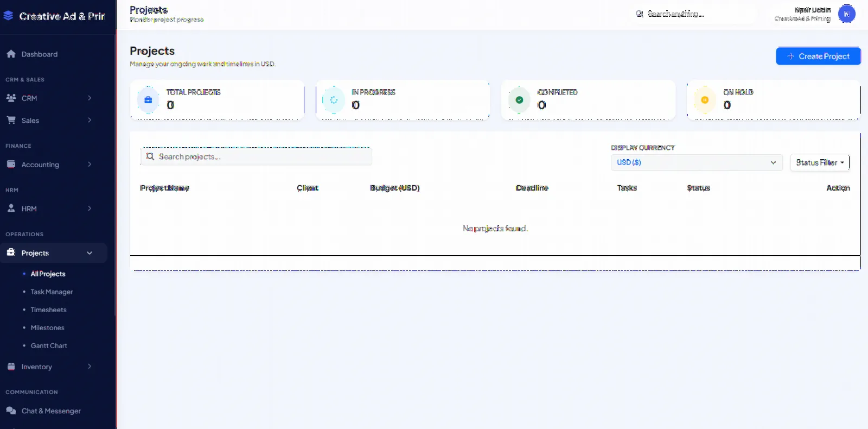
Task: Click the magnifier icon in Search projects
Action: pos(150,156)
